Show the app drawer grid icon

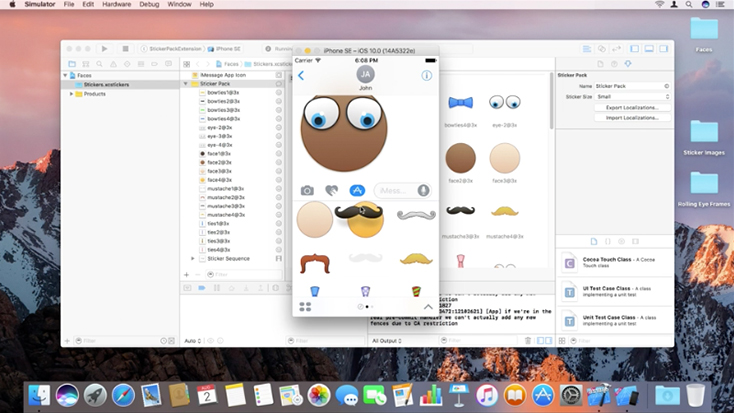305,307
